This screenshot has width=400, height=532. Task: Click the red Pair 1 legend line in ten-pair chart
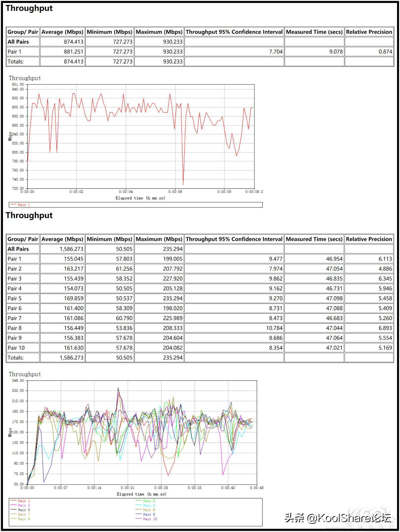14,501
